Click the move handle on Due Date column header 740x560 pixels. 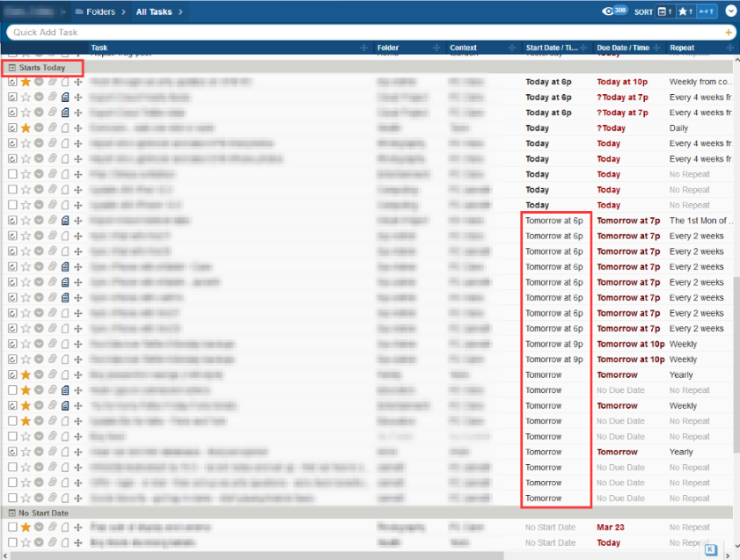pyautogui.click(x=657, y=47)
